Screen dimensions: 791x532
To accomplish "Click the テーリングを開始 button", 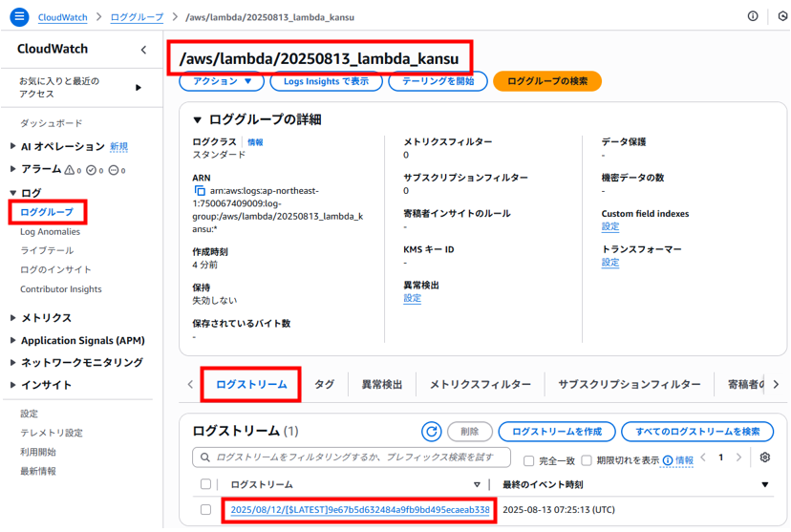I will [x=438, y=81].
